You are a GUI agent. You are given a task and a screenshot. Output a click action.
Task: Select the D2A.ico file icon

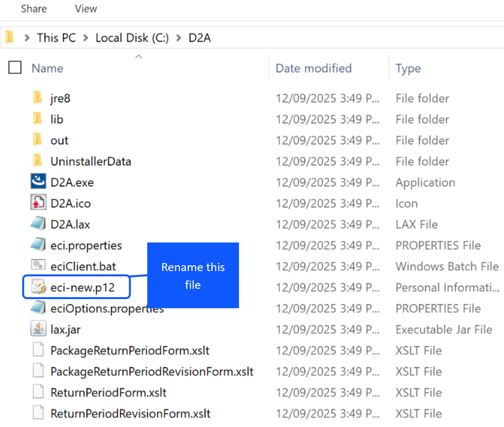pos(38,203)
